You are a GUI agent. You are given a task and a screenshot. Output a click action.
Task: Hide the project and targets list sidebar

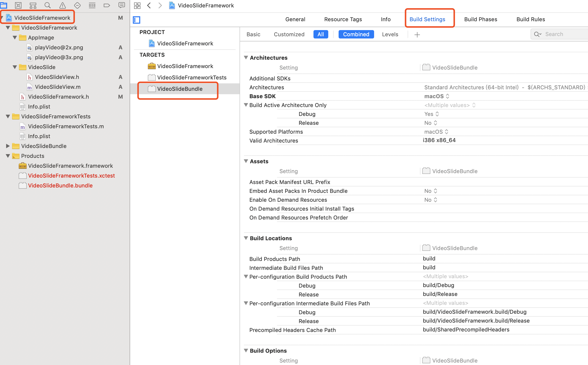coord(137,20)
